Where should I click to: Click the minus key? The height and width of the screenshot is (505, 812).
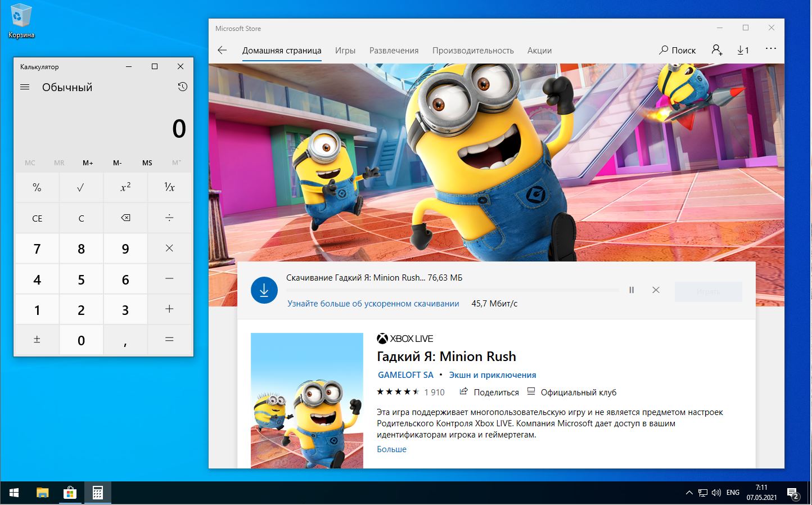169,279
